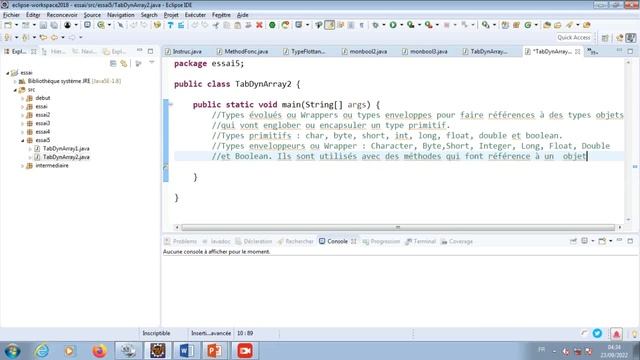This screenshot has width=640, height=360.
Task: Open the Windows Start button
Action: click(13, 351)
